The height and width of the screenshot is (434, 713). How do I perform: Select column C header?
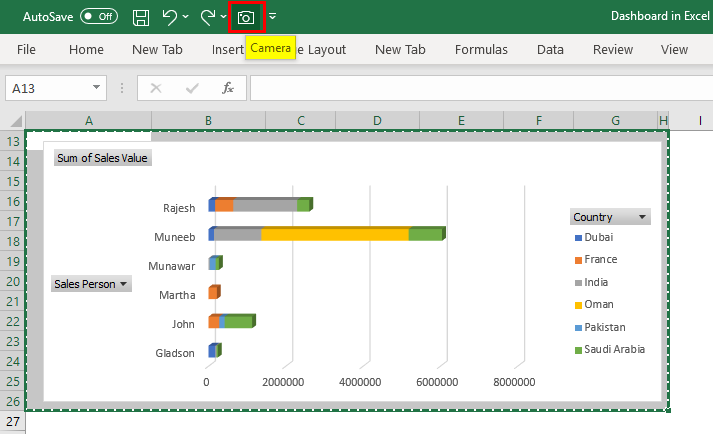click(x=301, y=121)
